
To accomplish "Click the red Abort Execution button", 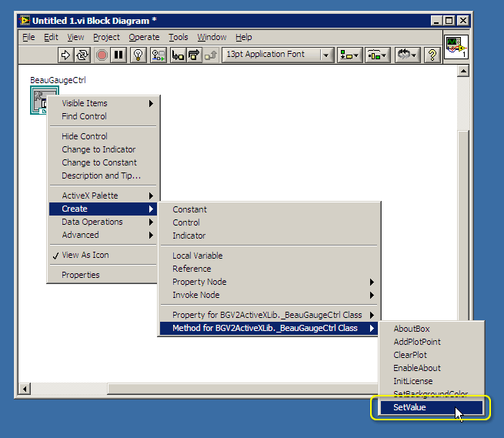I will pos(102,55).
